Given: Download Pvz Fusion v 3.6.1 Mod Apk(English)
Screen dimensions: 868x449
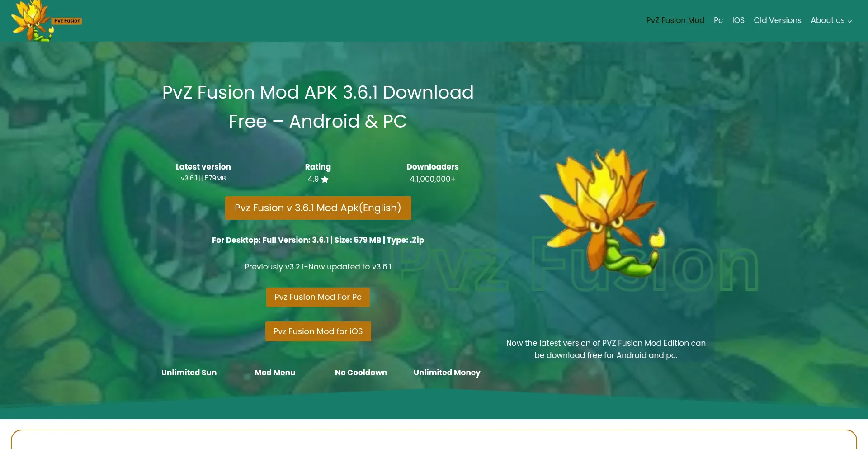Looking at the screenshot, I should (x=318, y=208).
